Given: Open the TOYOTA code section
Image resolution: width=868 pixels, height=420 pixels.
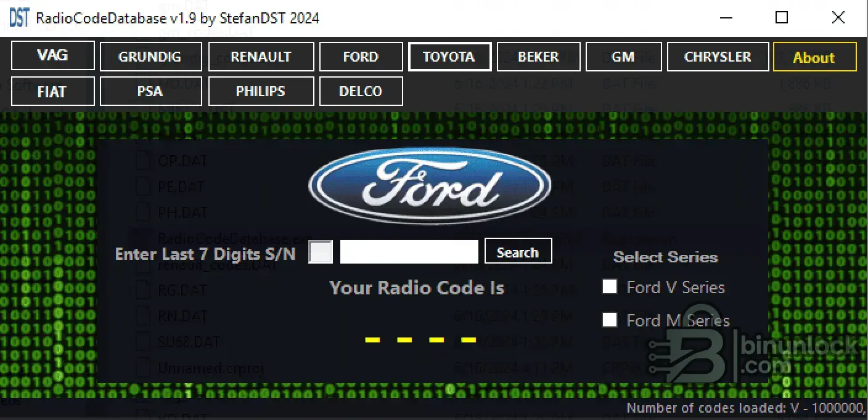Looking at the screenshot, I should pos(449,57).
